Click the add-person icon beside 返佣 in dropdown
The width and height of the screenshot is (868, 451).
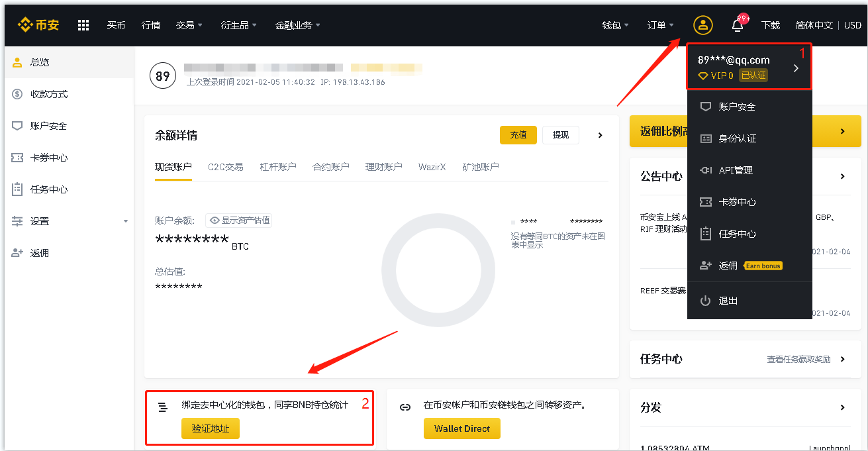click(x=706, y=266)
